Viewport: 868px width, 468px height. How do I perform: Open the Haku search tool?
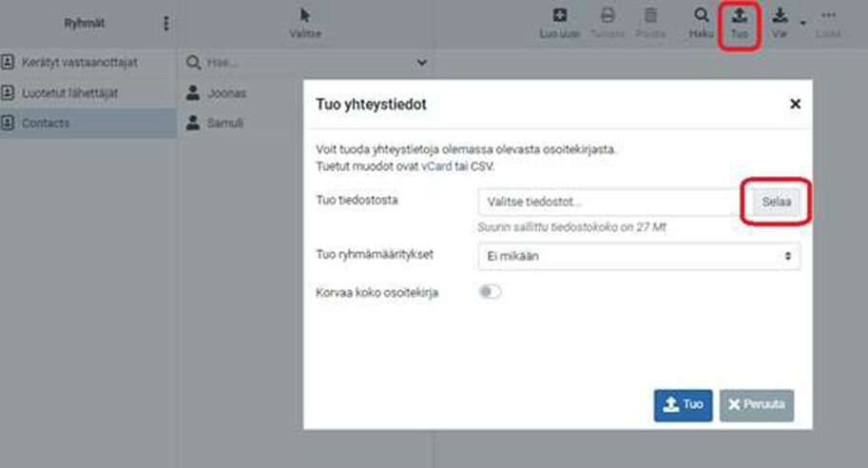701,16
